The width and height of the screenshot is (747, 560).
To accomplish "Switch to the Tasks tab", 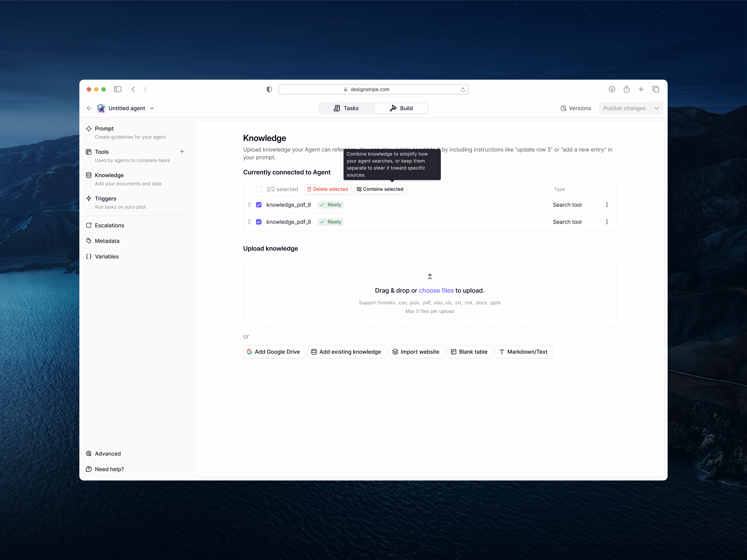I will tap(346, 108).
